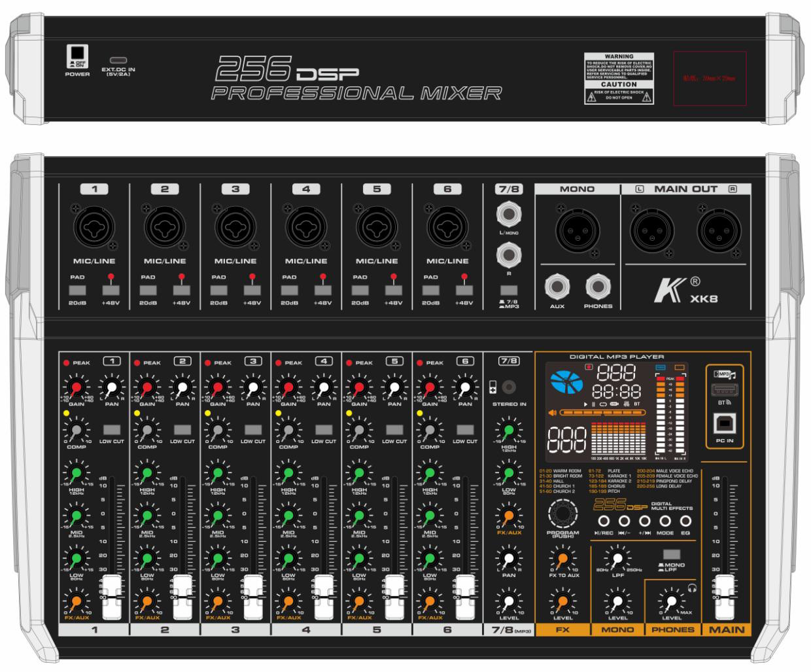Click the WARNING caution label
Viewport: 811px width, 672px height.
(619, 79)
